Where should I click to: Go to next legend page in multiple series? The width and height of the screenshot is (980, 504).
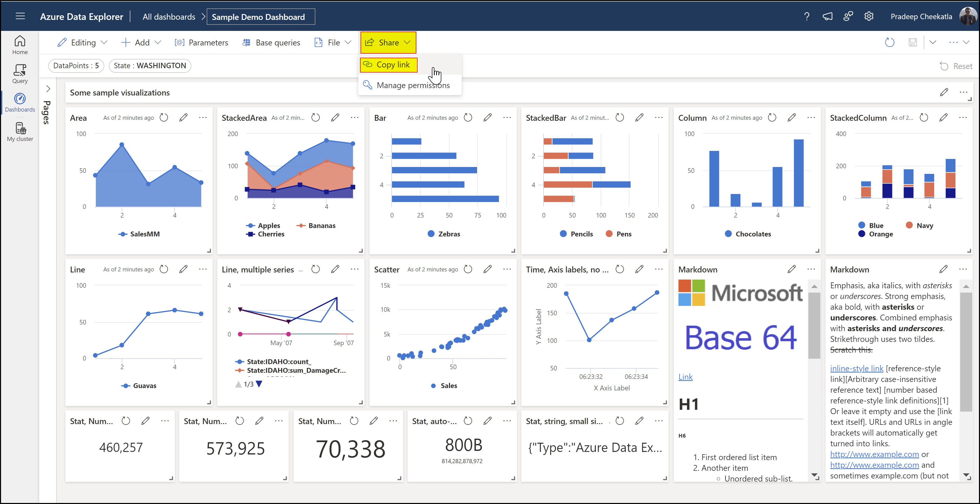tap(259, 384)
